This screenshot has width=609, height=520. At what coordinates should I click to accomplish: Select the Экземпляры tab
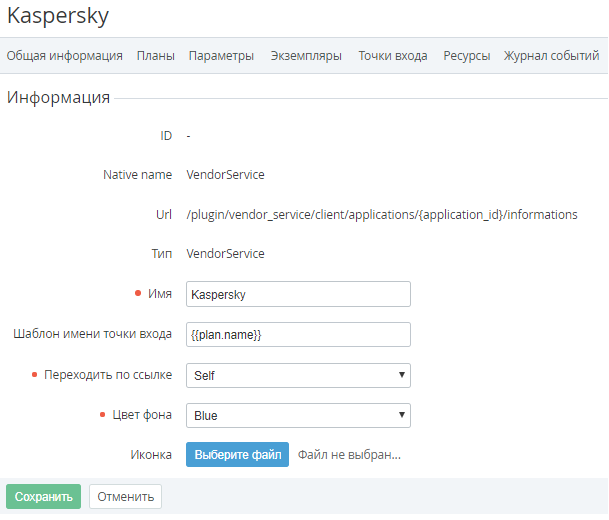tap(306, 56)
